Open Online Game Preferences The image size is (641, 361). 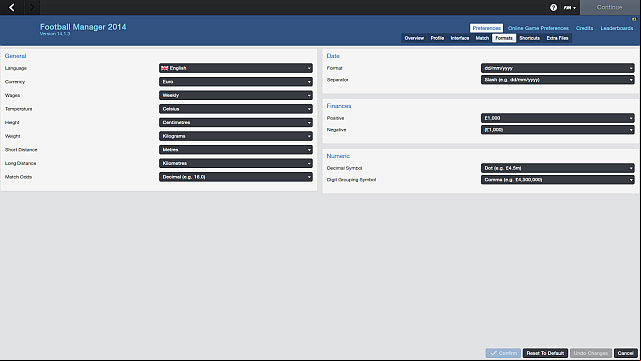coord(538,28)
